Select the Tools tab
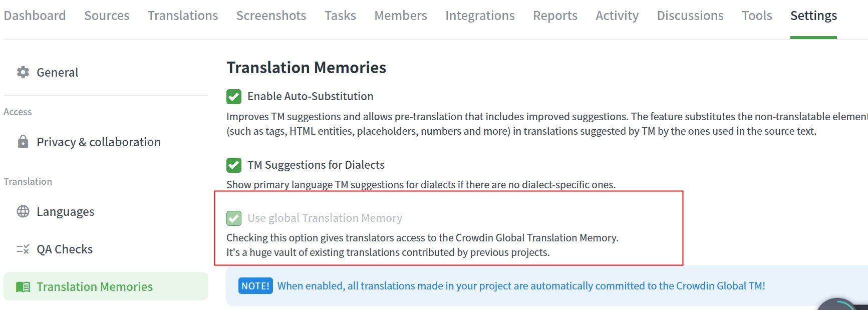 coord(757,16)
